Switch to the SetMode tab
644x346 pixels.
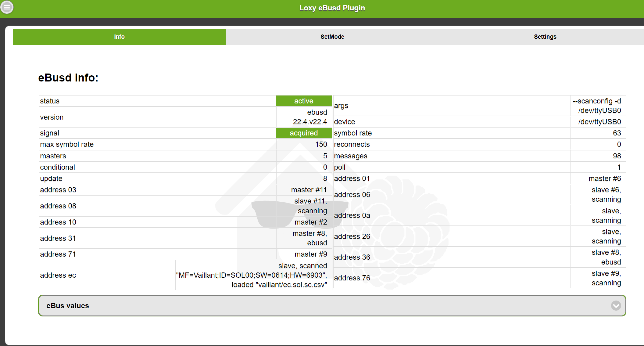pos(332,37)
